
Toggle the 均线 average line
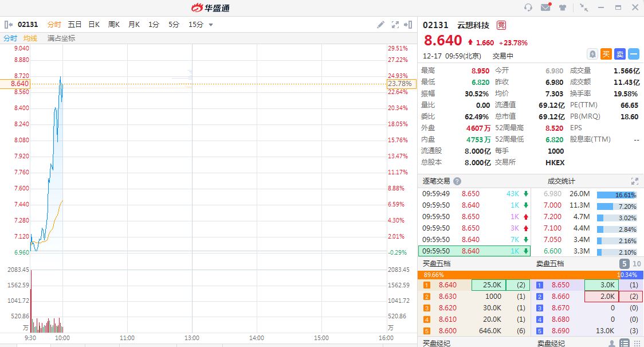30,38
